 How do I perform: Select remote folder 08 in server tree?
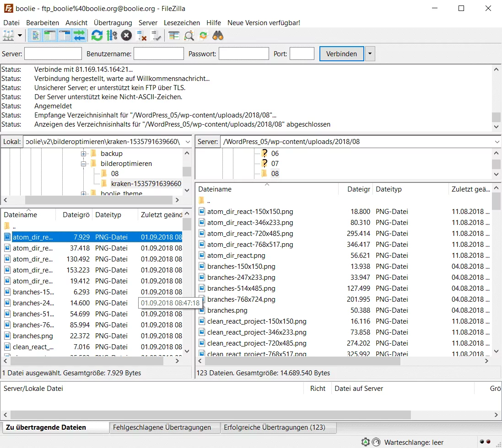[x=275, y=174]
